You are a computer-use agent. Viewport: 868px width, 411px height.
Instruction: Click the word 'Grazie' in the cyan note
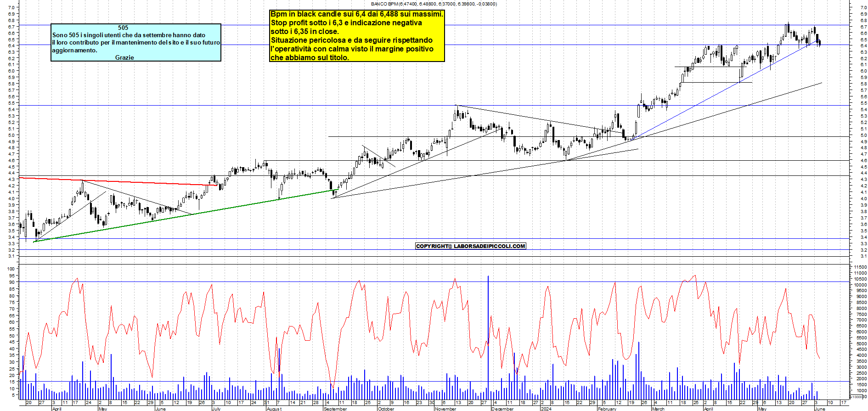tap(124, 57)
